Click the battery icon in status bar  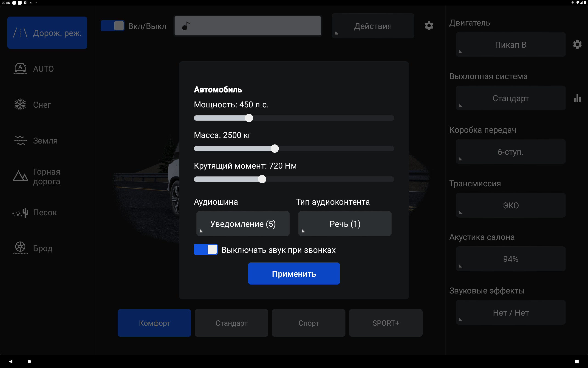(585, 3)
